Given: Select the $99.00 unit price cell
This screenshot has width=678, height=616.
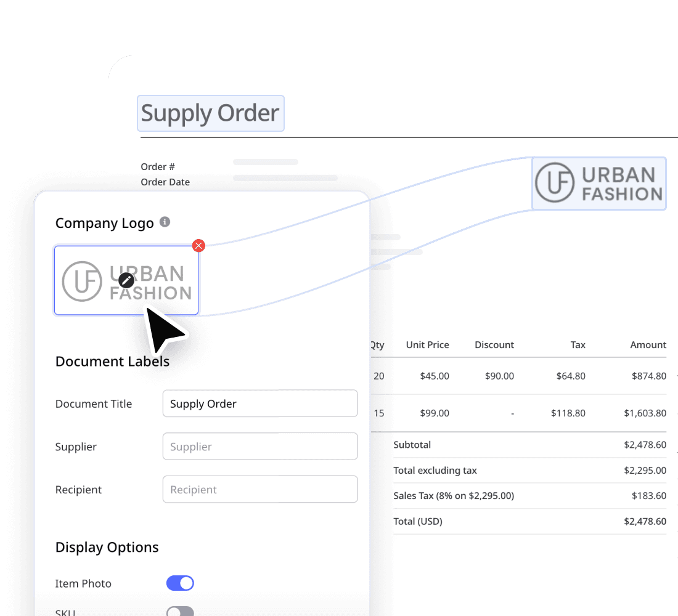Looking at the screenshot, I should [435, 413].
